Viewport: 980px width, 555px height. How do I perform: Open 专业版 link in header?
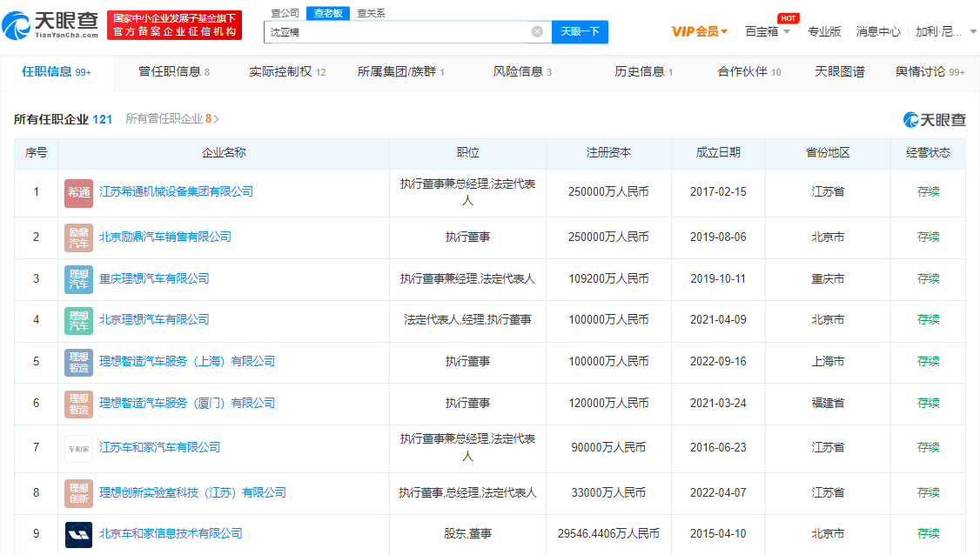coord(824,31)
